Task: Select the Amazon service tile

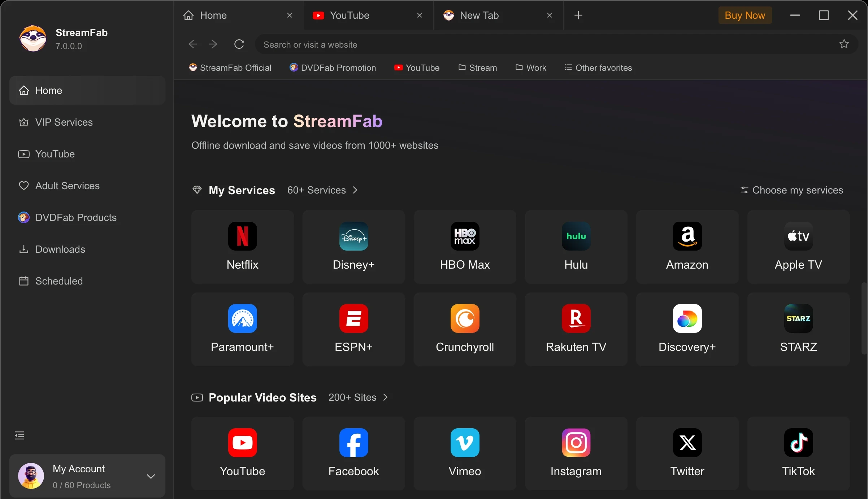Action: point(687,247)
